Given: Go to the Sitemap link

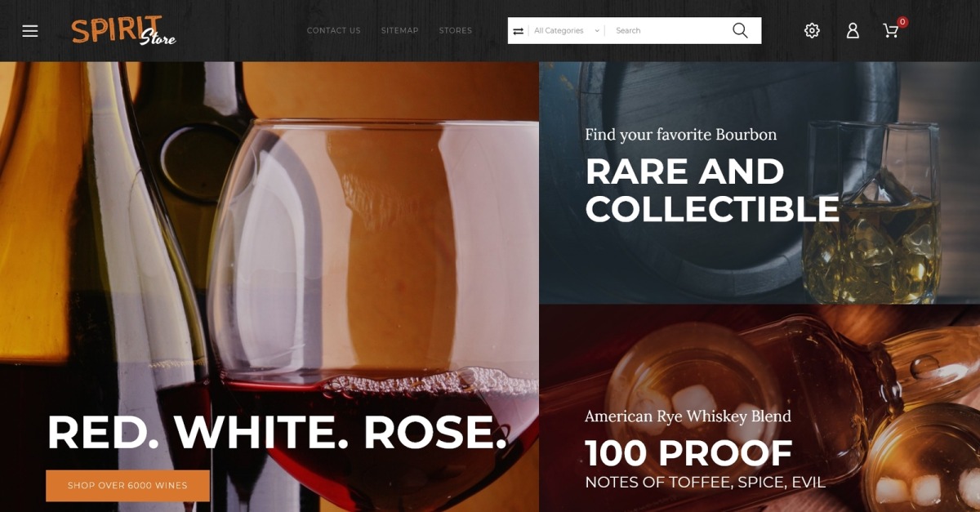Looking at the screenshot, I should [x=399, y=30].
